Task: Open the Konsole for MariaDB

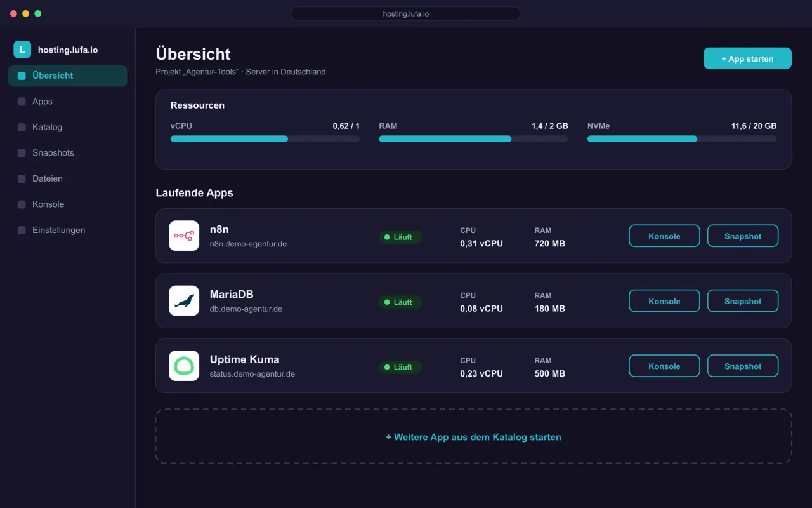Action: pos(664,301)
